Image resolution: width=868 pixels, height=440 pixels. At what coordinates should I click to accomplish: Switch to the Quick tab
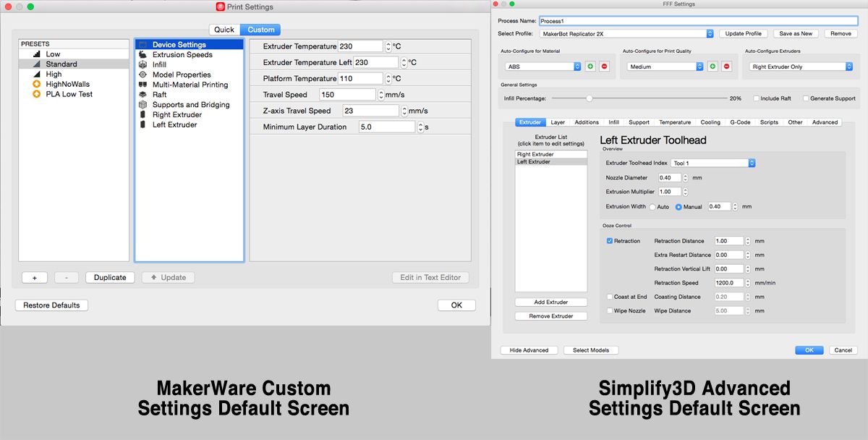tap(224, 30)
